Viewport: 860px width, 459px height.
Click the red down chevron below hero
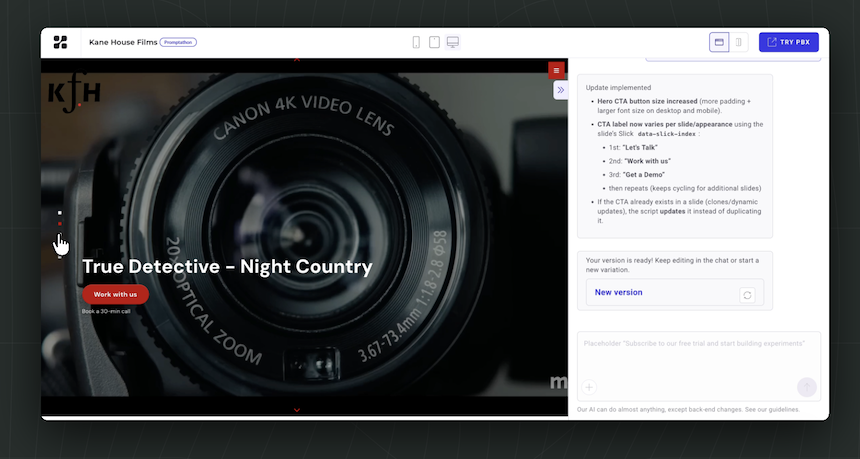pyautogui.click(x=297, y=410)
